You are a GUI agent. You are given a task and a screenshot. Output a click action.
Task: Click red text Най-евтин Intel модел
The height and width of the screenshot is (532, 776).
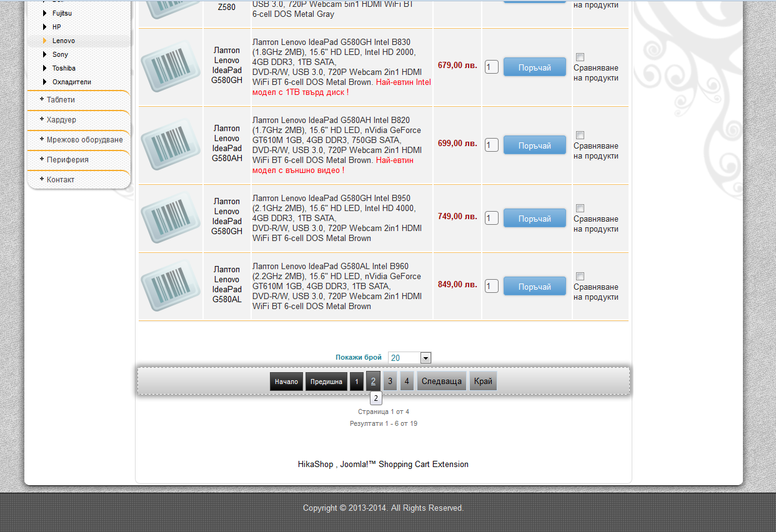click(x=342, y=87)
